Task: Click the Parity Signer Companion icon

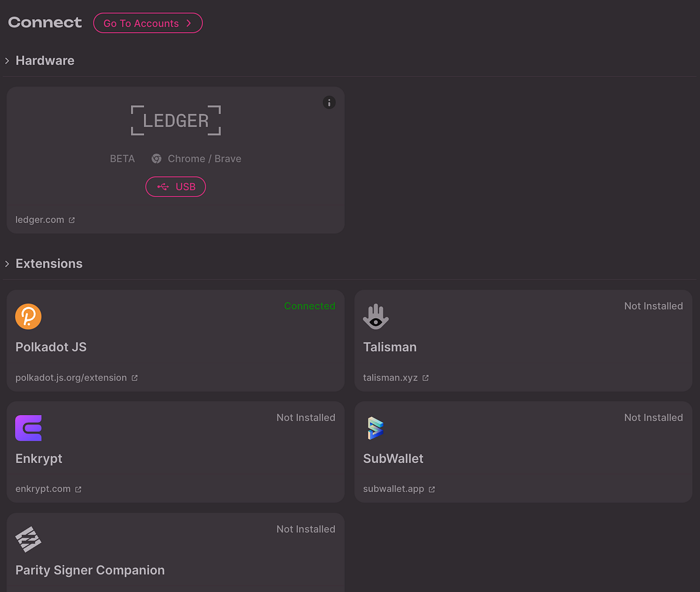Action: coord(28,539)
